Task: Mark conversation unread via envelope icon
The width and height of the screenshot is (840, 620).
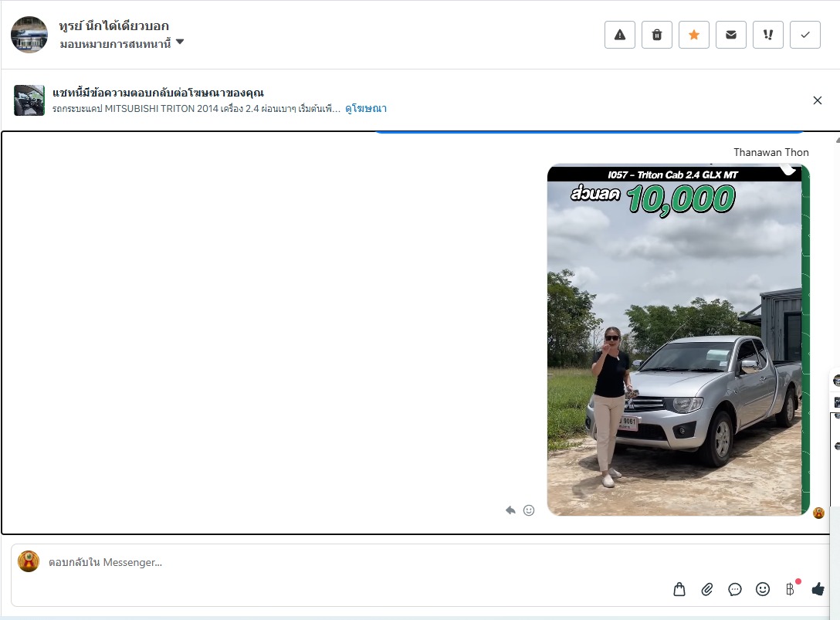Action: 730,35
